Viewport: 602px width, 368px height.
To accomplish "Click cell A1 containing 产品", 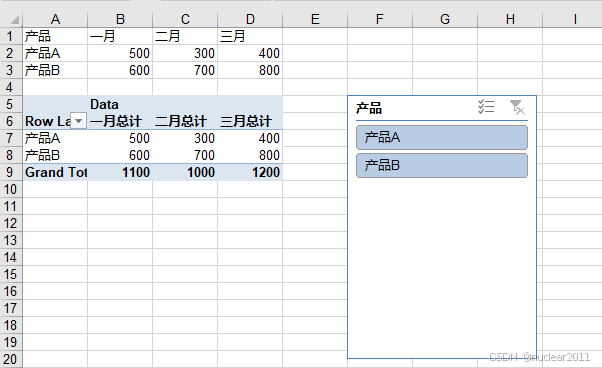I will (x=55, y=36).
